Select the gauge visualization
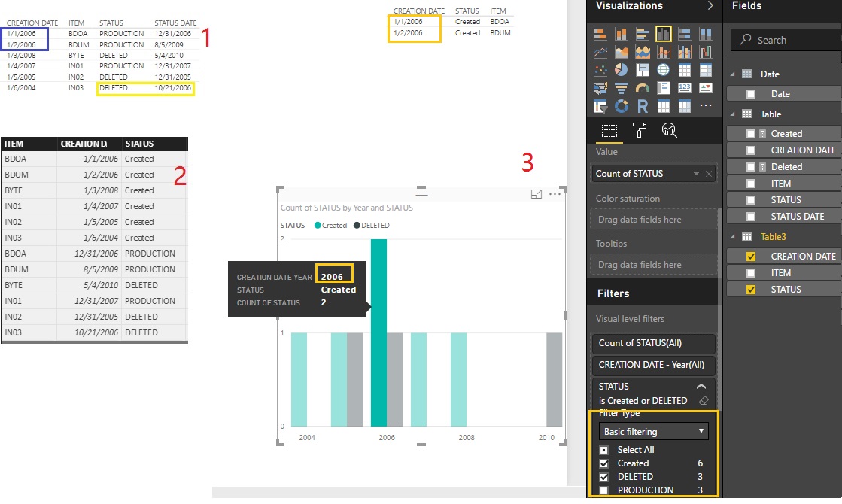842x504 pixels. coord(643,88)
